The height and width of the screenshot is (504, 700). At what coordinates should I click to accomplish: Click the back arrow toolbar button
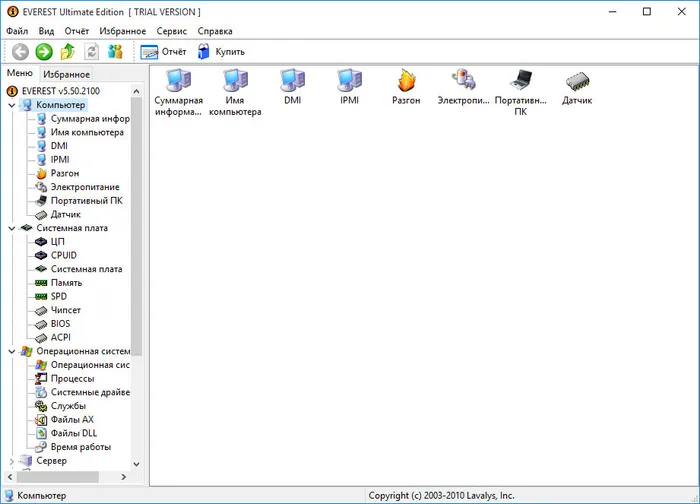[x=20, y=52]
